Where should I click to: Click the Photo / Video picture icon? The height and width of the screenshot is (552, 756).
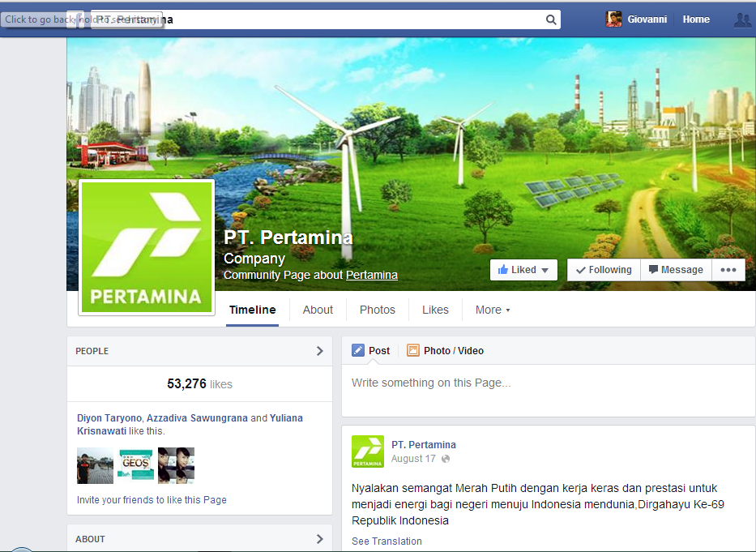coord(412,350)
